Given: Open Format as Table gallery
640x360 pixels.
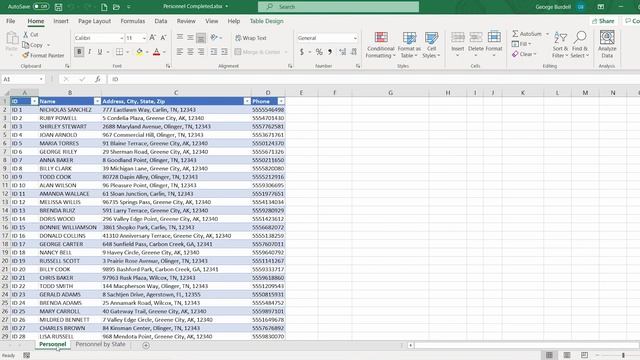Looking at the screenshot, I should 409,44.
